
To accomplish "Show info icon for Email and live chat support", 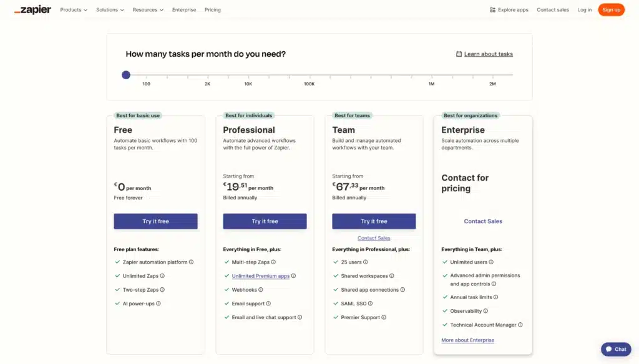I will (300, 318).
